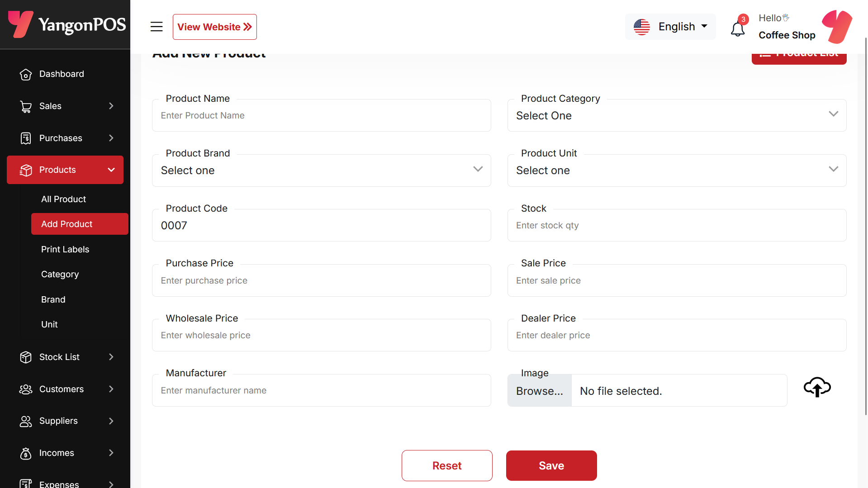Viewport: 868px width, 488px height.
Task: Open the Product Category dropdown
Action: pyautogui.click(x=677, y=115)
